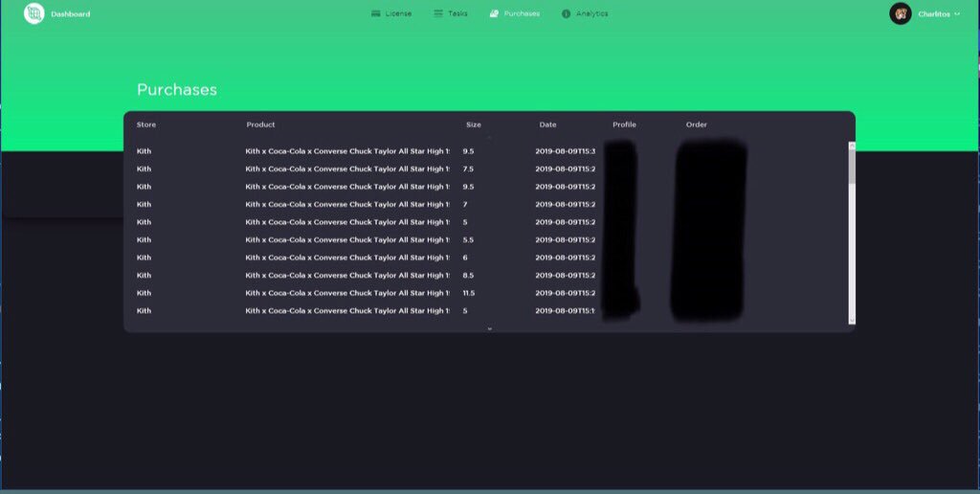
Task: Click the Kith store cell in size 7.5 row
Action: [144, 168]
